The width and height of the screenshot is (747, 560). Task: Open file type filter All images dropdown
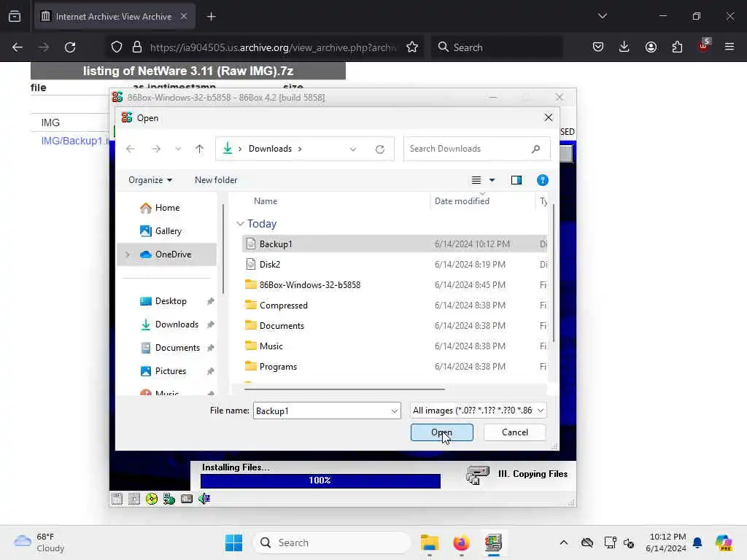tap(479, 411)
